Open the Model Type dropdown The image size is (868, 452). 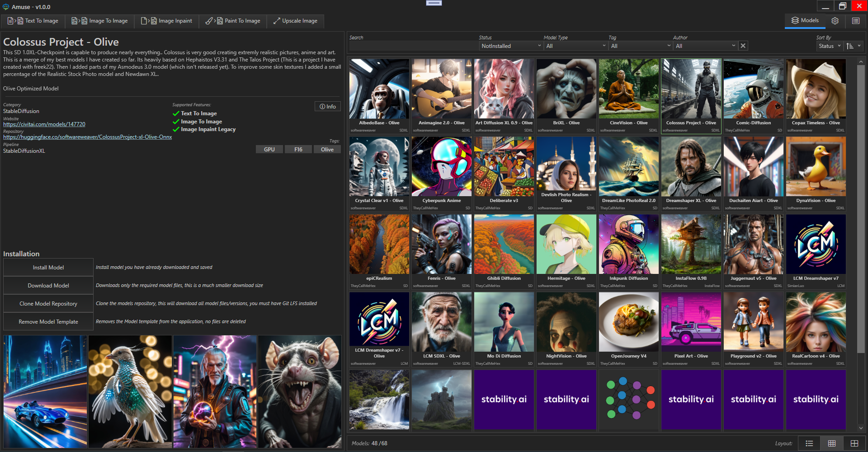(576, 46)
